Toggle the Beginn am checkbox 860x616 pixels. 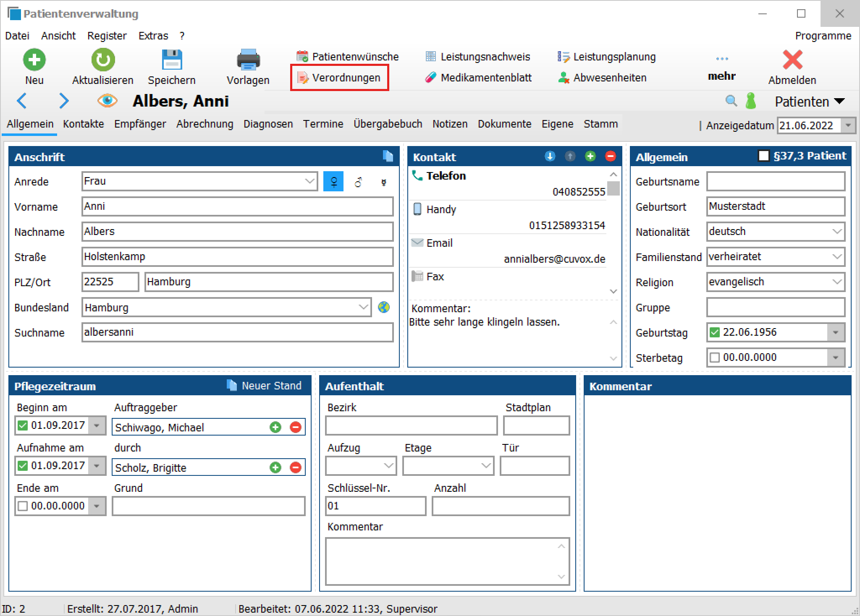click(x=23, y=425)
